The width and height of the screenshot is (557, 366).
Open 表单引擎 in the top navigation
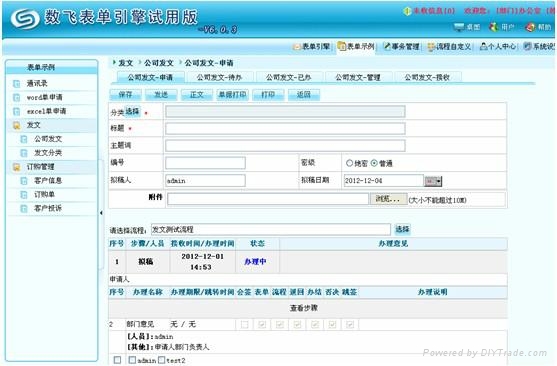click(x=312, y=47)
